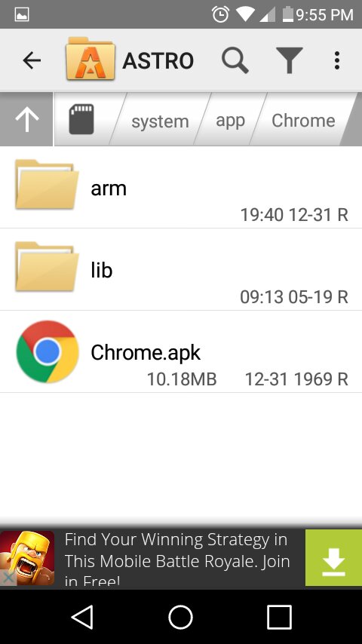Open the filter funnel icon
Screen dimensions: 362x644
tap(290, 60)
